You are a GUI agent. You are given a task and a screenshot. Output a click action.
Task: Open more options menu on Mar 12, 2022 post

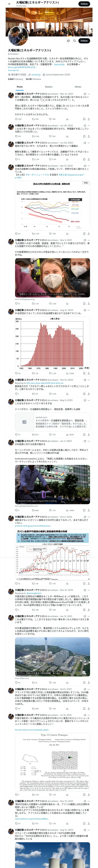coord(89,94)
